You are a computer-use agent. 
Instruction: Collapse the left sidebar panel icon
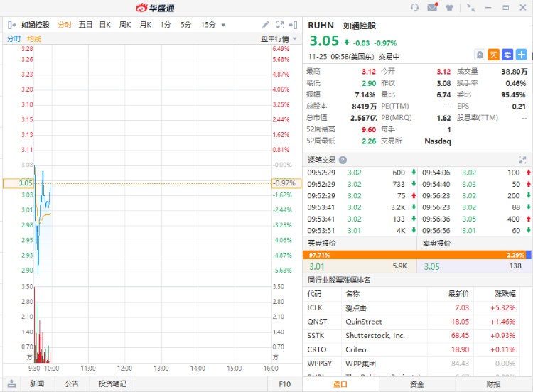tap(11, 25)
